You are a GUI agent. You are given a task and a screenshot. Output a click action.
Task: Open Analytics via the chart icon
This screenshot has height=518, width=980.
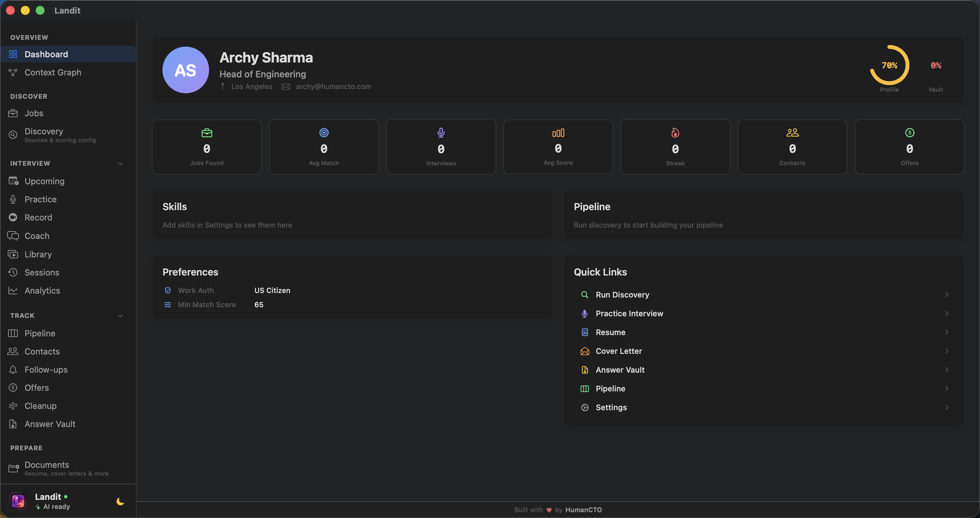[x=13, y=291]
